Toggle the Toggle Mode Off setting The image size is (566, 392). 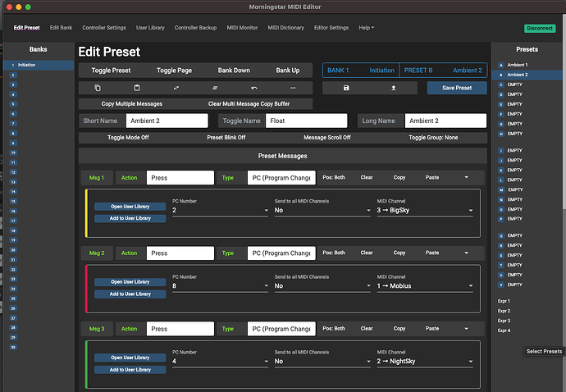[128, 138]
